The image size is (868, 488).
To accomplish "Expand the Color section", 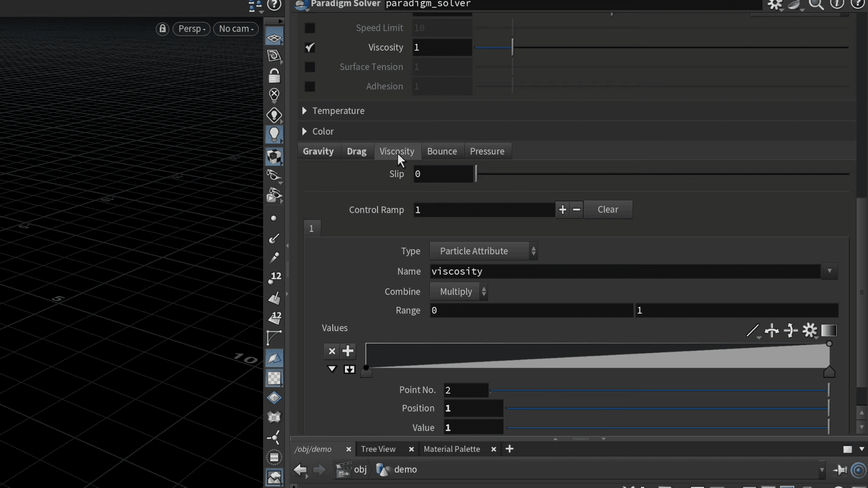I will coord(304,131).
